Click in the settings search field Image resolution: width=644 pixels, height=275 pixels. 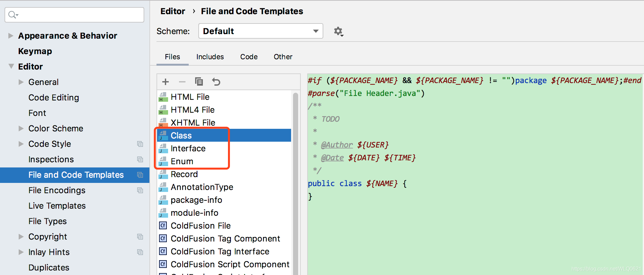74,15
